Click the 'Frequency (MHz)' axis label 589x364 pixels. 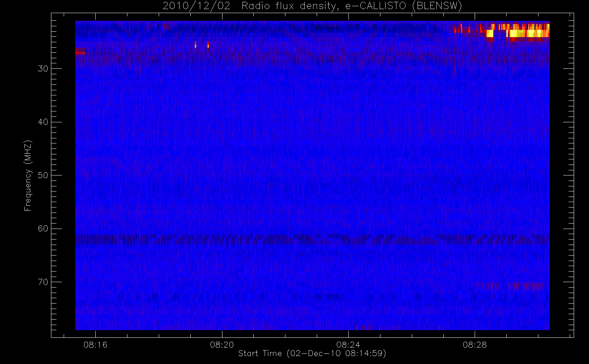point(28,175)
